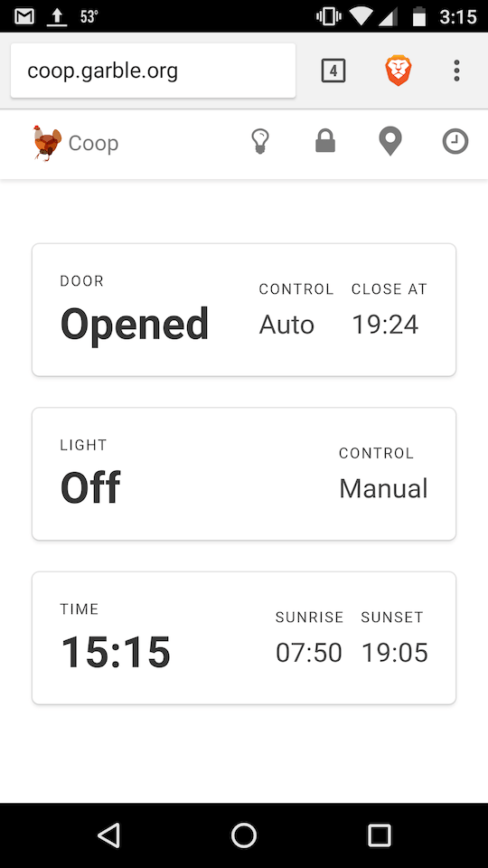The width and height of the screenshot is (488, 868).
Task: Open the browser tab switcher showing 4
Action: tap(333, 71)
